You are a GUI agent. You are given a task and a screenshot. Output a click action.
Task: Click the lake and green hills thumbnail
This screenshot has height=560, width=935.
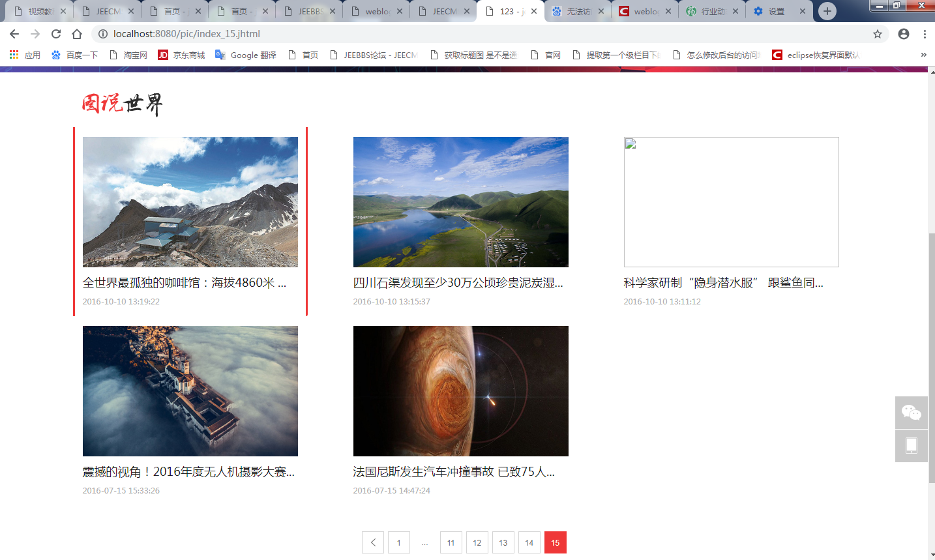click(461, 202)
